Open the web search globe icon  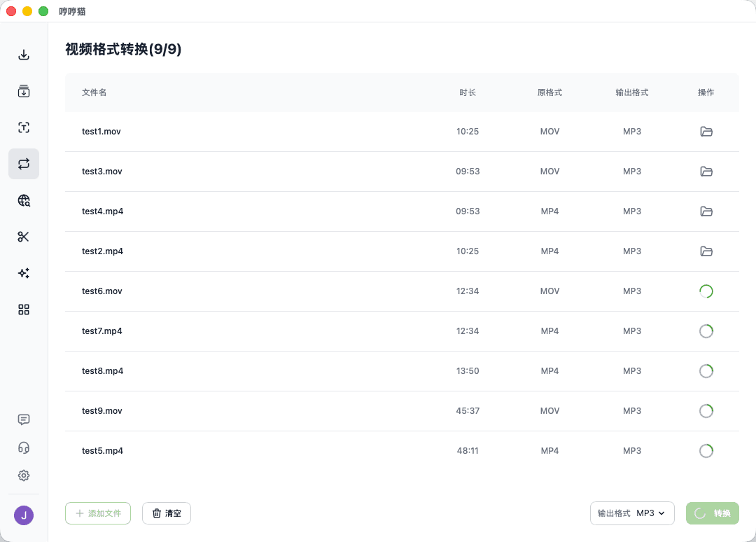pyautogui.click(x=24, y=200)
